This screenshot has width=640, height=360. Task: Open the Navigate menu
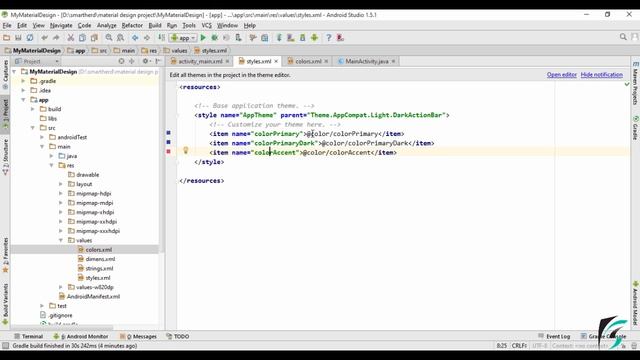(x=61, y=25)
